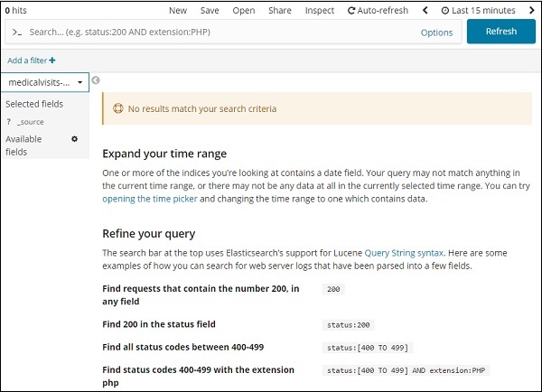Open Available fields gear settings

click(x=75, y=139)
